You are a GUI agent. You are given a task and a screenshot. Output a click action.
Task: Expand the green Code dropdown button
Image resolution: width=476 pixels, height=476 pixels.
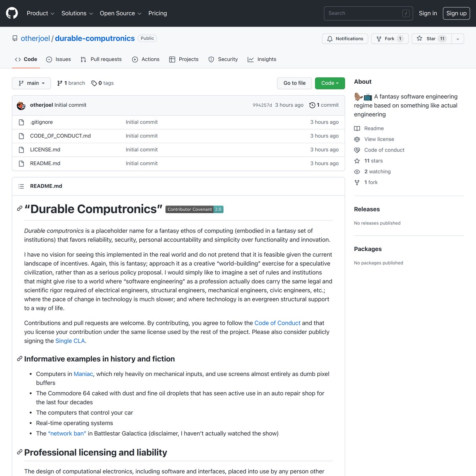[330, 83]
